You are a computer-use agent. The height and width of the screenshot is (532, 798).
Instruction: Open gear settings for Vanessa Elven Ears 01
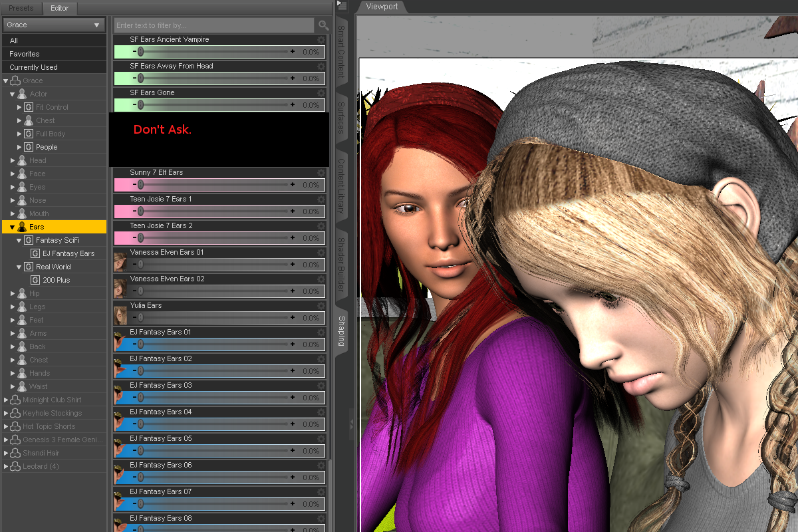pos(321,253)
